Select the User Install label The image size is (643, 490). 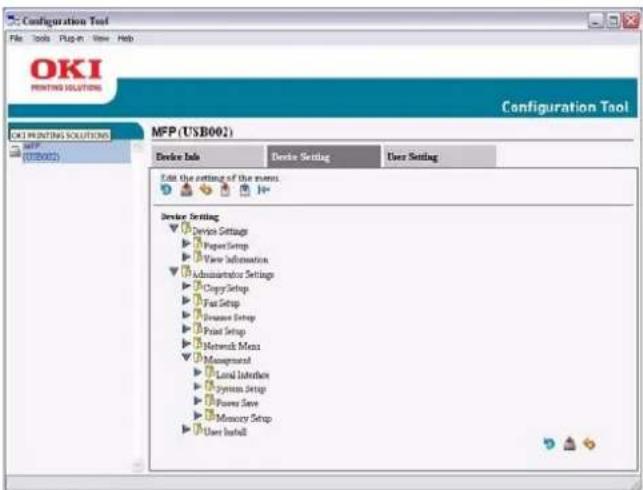point(225,432)
